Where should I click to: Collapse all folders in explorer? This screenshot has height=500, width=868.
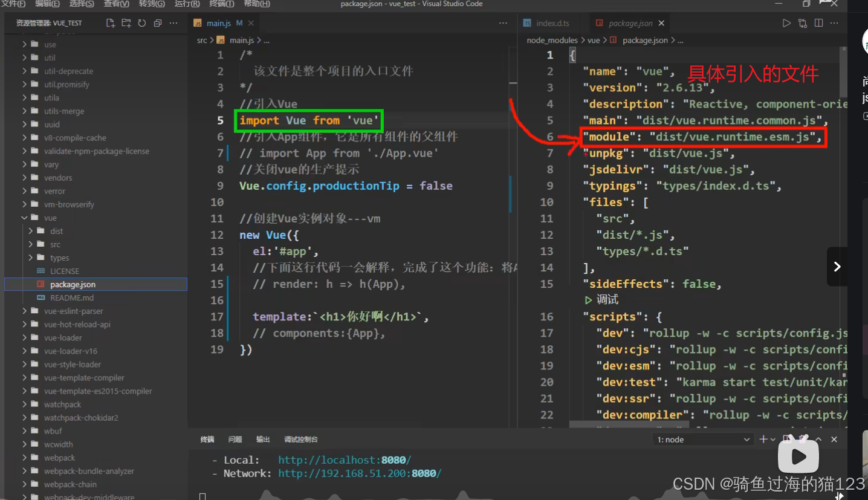[158, 23]
